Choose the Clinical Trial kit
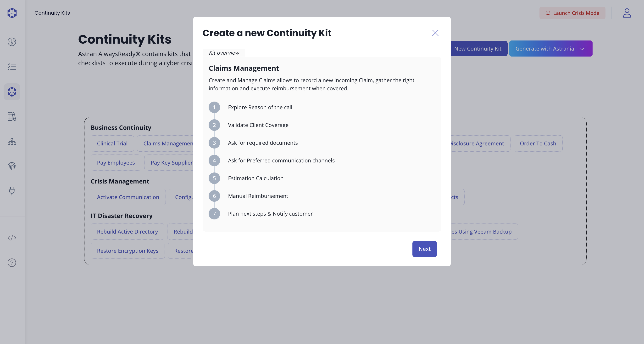 (x=112, y=143)
